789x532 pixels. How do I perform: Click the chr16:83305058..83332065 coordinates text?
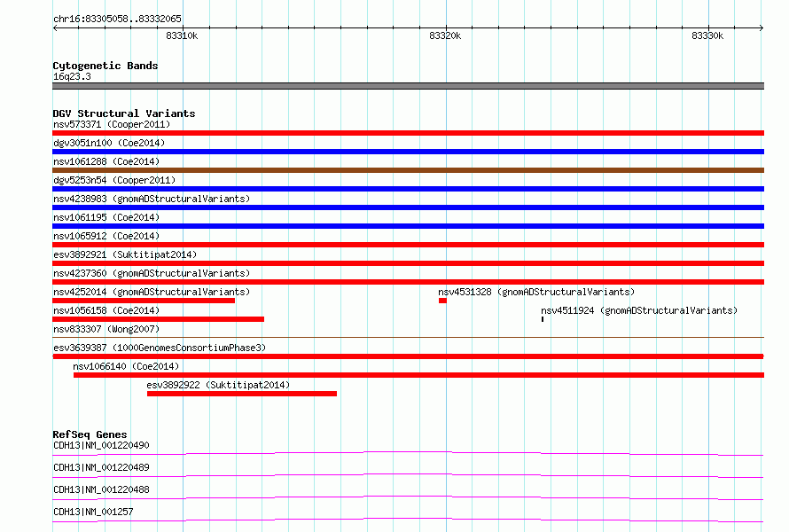coord(117,20)
